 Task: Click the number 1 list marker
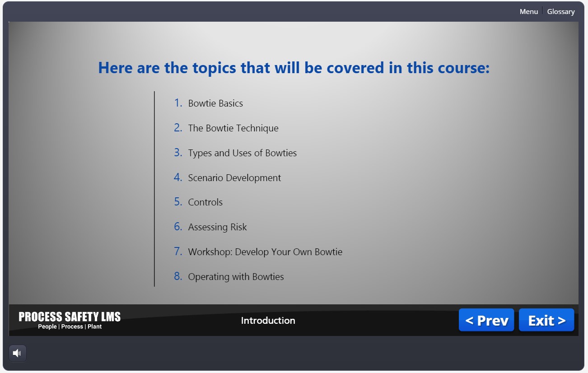[x=178, y=103]
